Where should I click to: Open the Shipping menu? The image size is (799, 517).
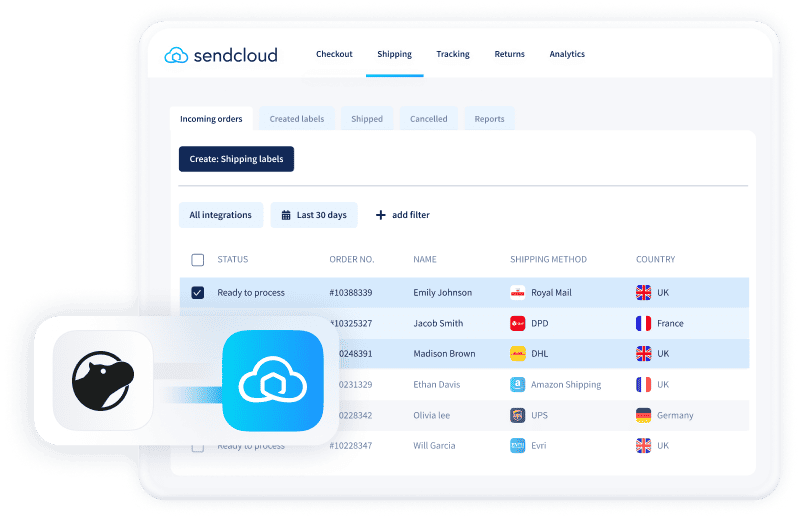pos(394,54)
